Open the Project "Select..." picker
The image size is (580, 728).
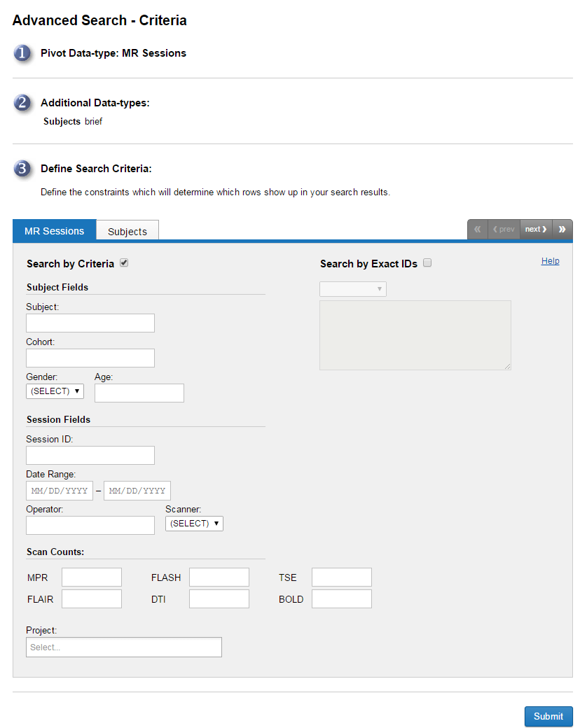point(123,647)
